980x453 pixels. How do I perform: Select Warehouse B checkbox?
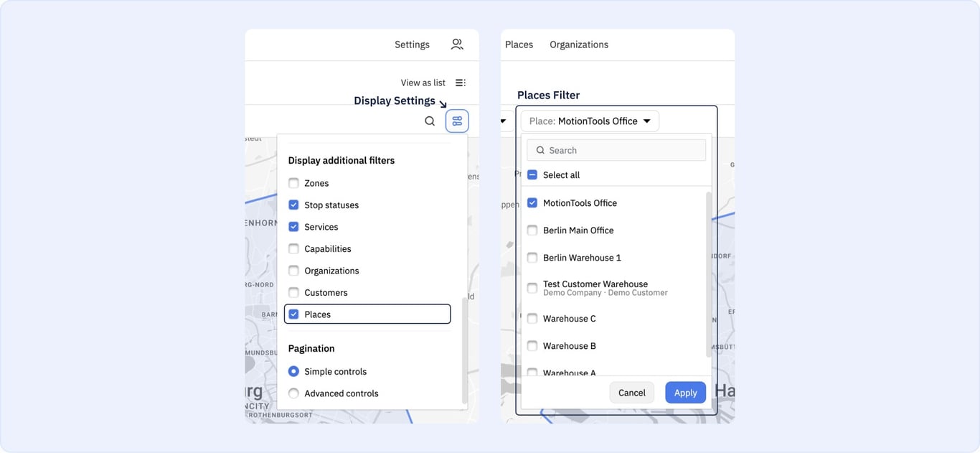point(532,346)
